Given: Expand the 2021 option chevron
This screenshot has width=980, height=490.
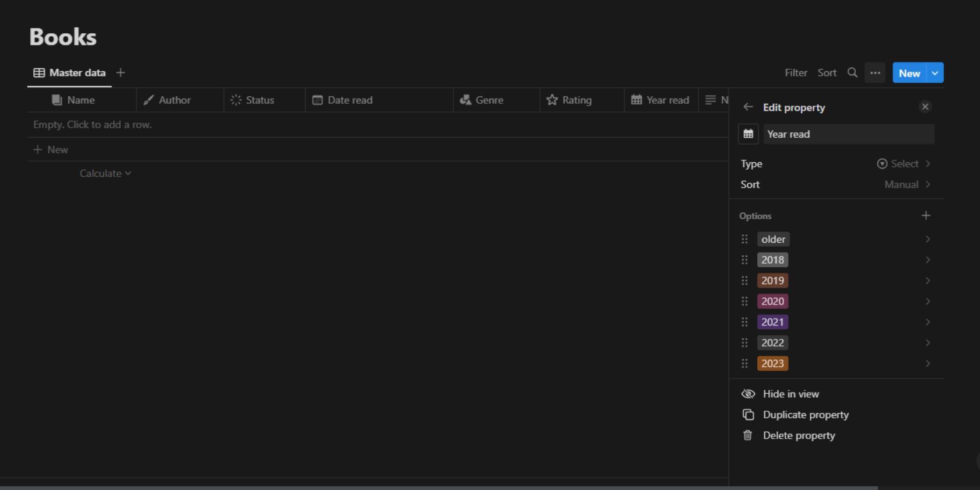Looking at the screenshot, I should click(x=928, y=322).
